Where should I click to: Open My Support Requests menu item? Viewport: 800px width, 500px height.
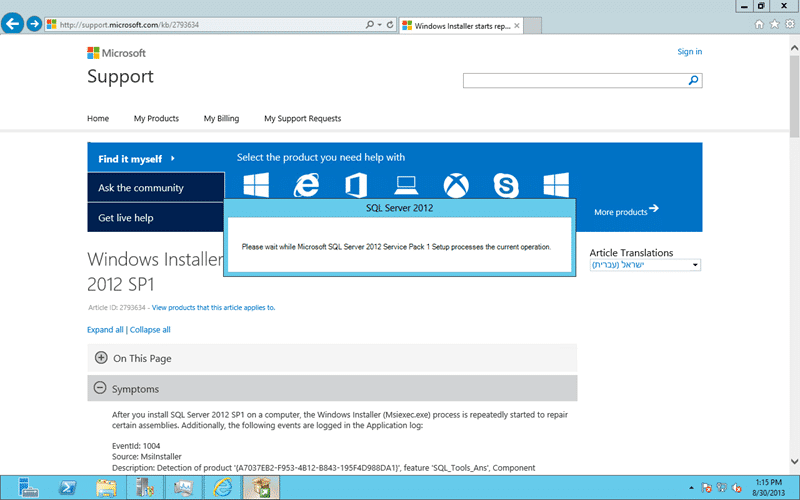tap(303, 118)
